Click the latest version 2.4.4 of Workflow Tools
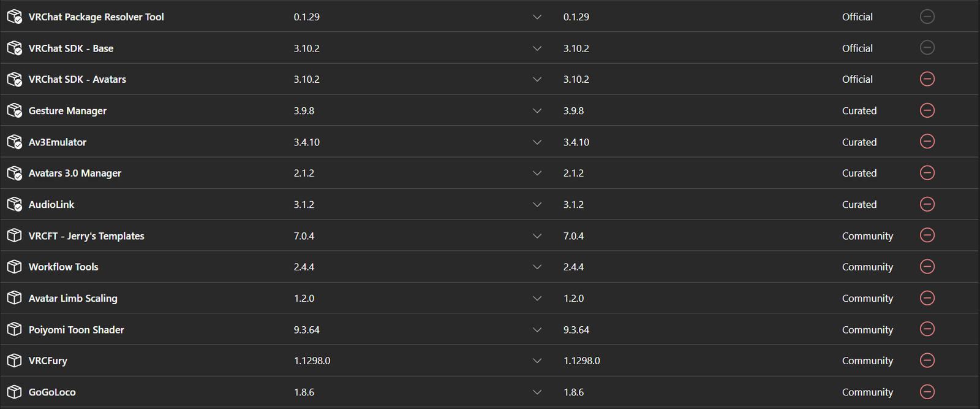The height and width of the screenshot is (409, 980). click(x=573, y=267)
